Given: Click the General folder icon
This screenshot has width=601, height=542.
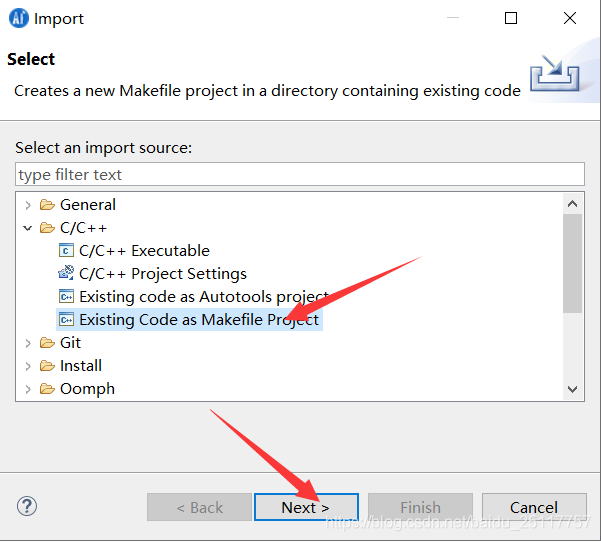Looking at the screenshot, I should 47,205.
